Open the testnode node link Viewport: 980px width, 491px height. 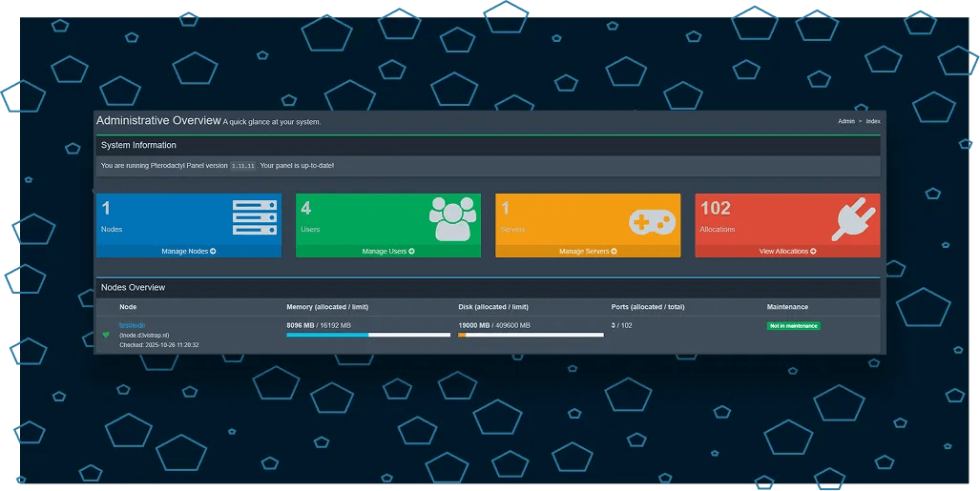click(132, 325)
